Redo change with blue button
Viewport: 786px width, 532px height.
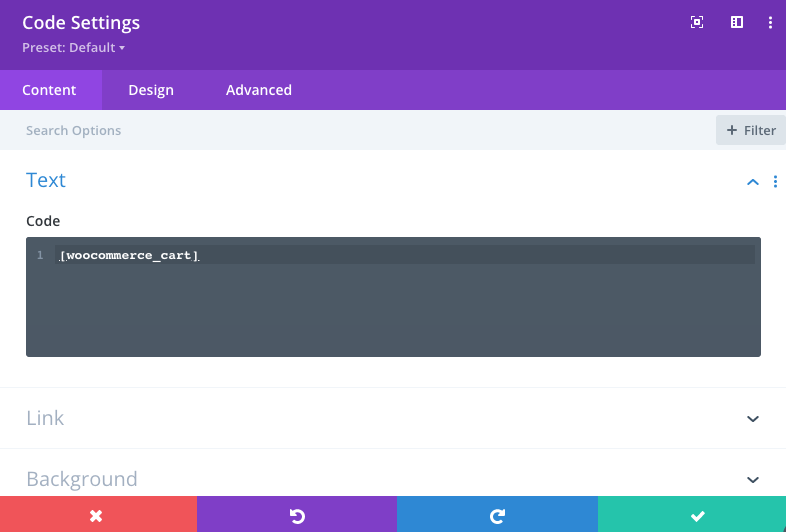(497, 514)
